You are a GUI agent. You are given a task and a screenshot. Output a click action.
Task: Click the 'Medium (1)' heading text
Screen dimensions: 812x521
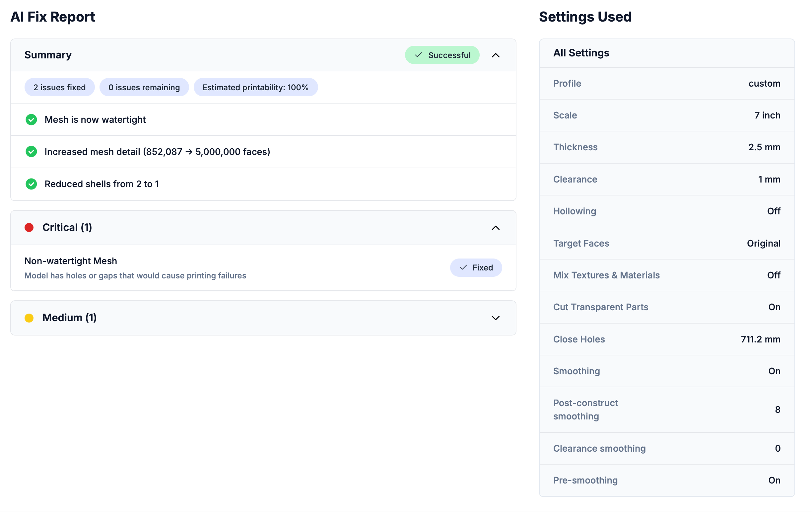(70, 318)
